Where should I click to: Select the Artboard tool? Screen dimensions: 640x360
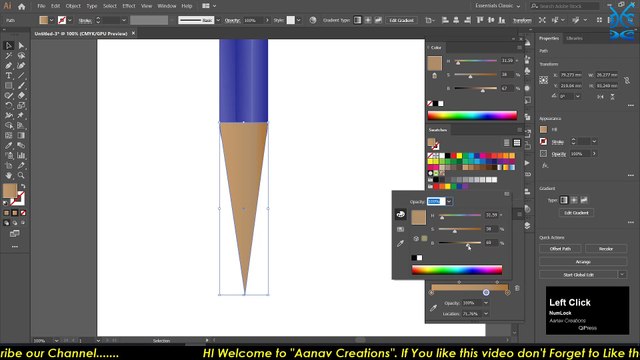(9, 165)
